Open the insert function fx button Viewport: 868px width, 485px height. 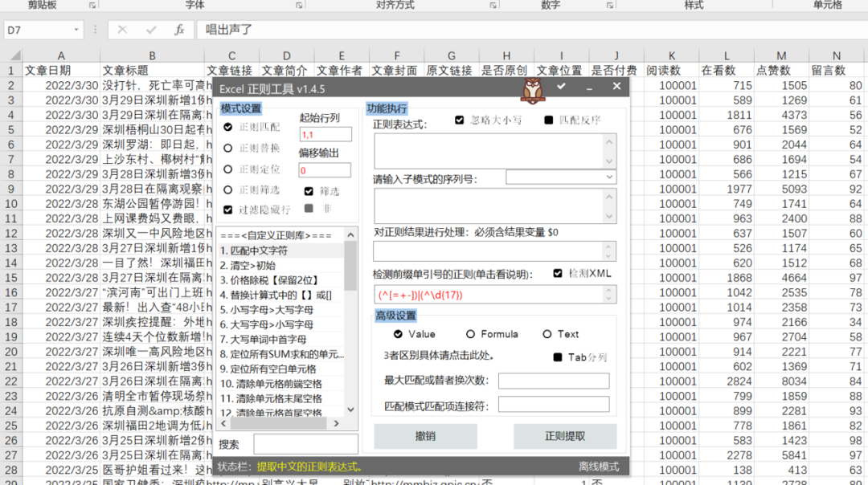(178, 30)
